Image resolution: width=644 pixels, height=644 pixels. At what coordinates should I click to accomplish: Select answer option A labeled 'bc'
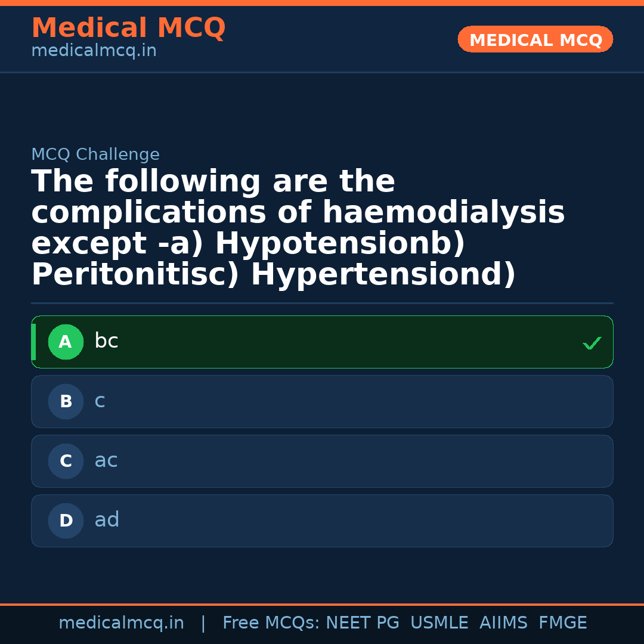coord(322,342)
